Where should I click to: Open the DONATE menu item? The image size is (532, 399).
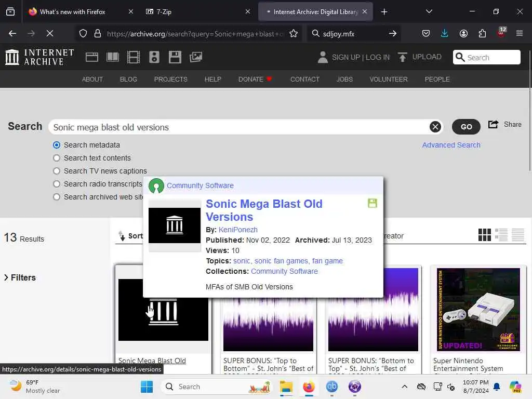point(255,79)
